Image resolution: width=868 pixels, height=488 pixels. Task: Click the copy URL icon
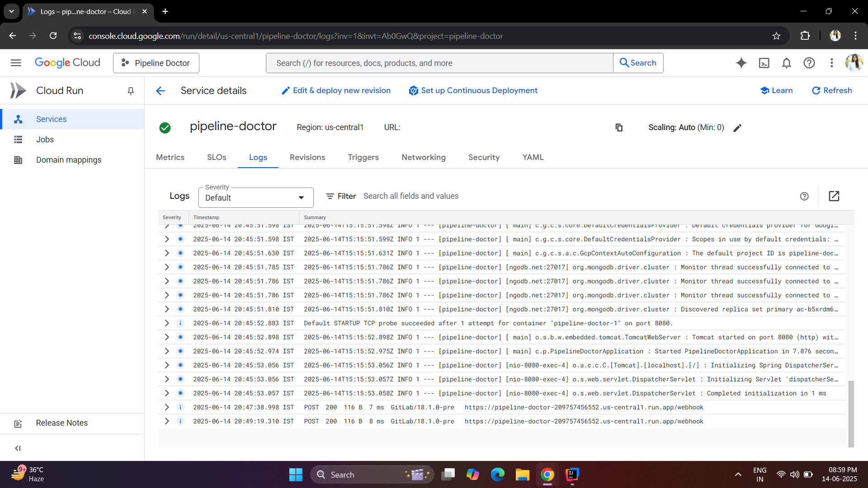coord(619,127)
